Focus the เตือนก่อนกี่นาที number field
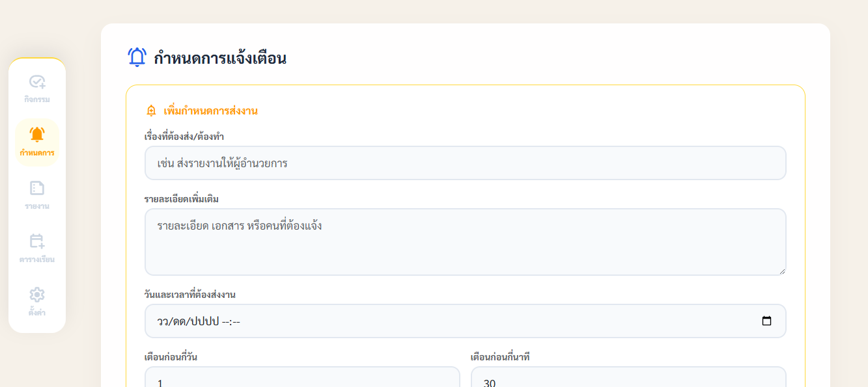The image size is (868, 387). pos(628,377)
